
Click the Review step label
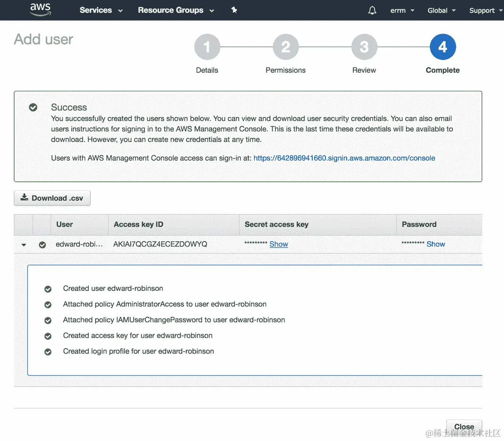coord(364,70)
